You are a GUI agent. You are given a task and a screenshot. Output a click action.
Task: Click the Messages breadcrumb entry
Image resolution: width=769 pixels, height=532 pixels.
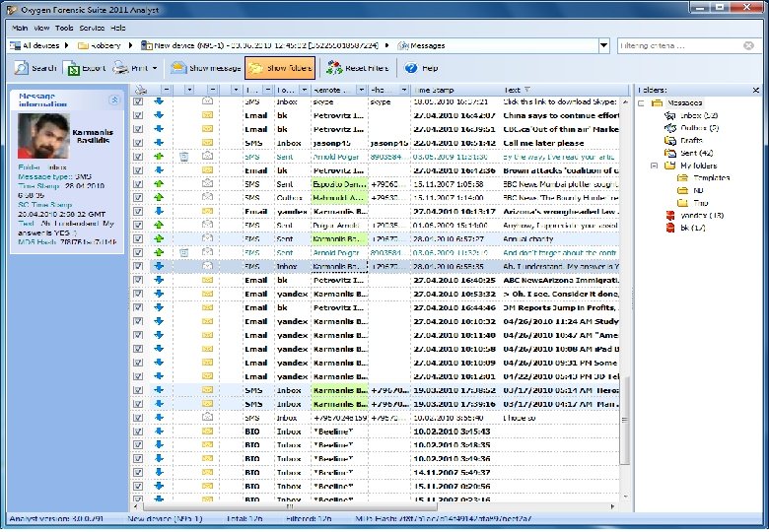point(422,45)
